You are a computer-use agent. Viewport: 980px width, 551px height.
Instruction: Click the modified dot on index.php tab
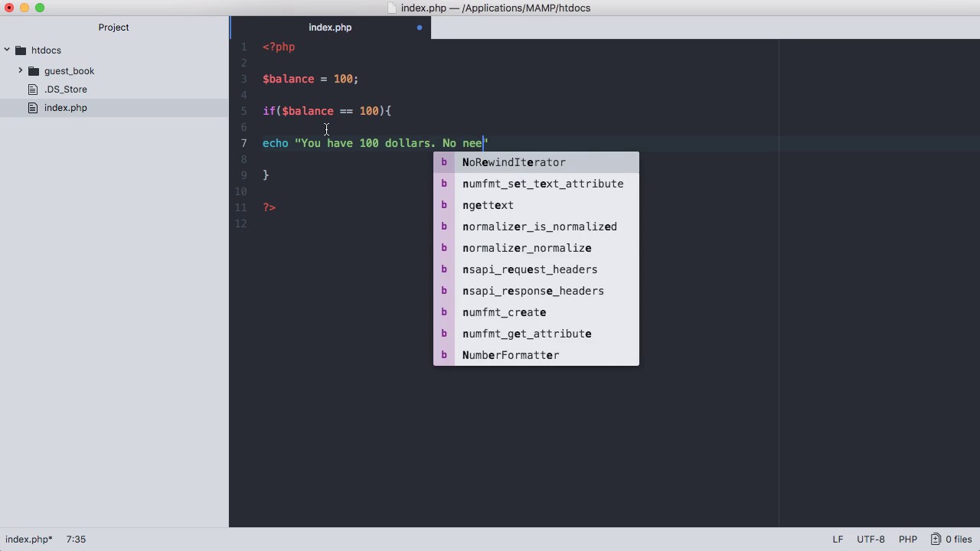click(x=420, y=28)
